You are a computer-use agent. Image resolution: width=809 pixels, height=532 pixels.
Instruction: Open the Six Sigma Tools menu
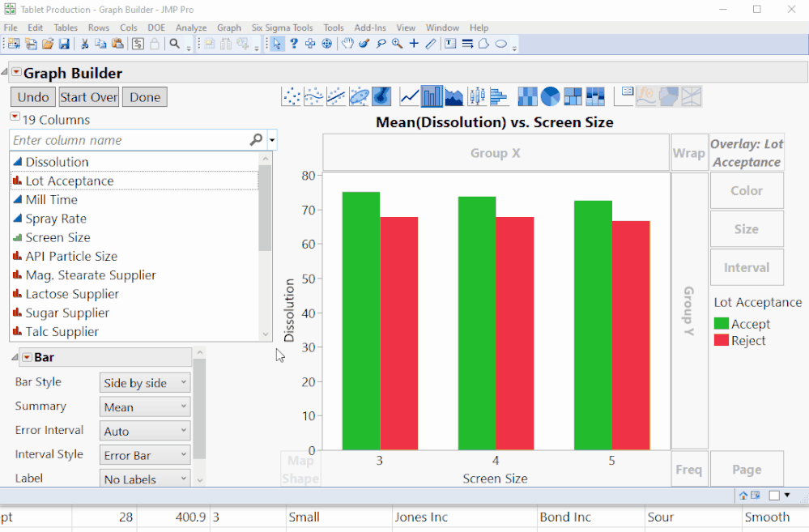pyautogui.click(x=282, y=27)
